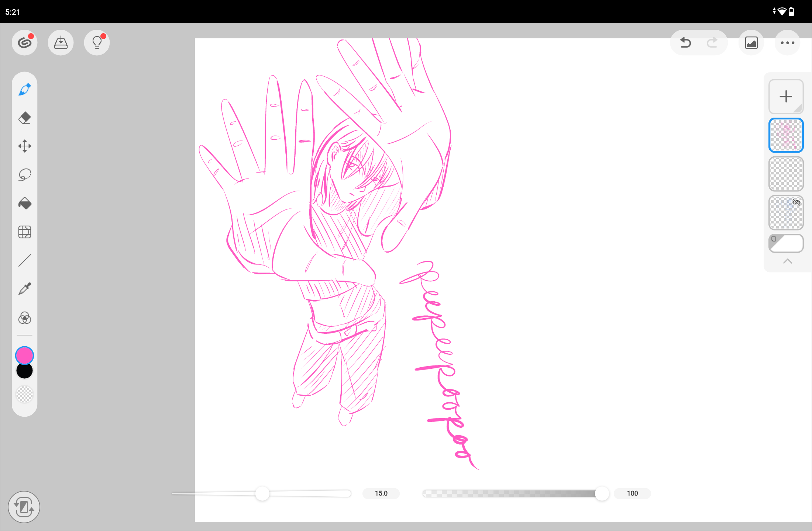The image size is (812, 531).
Task: Add a new layer with plus
Action: [x=786, y=97]
